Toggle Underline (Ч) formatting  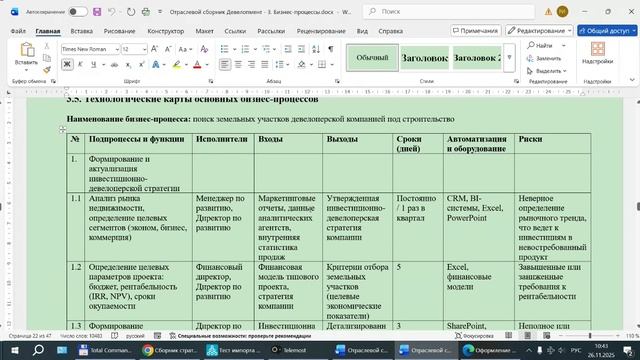tap(93, 64)
